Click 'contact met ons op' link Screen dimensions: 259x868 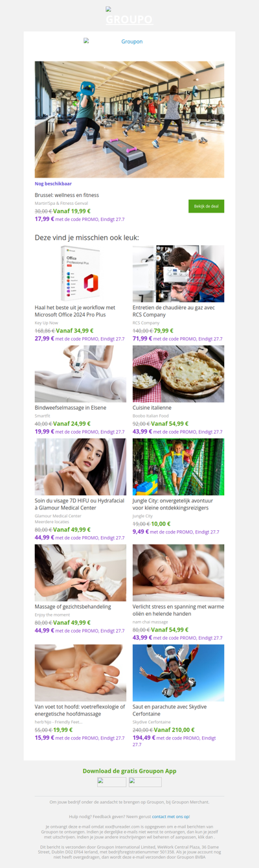click(x=171, y=817)
